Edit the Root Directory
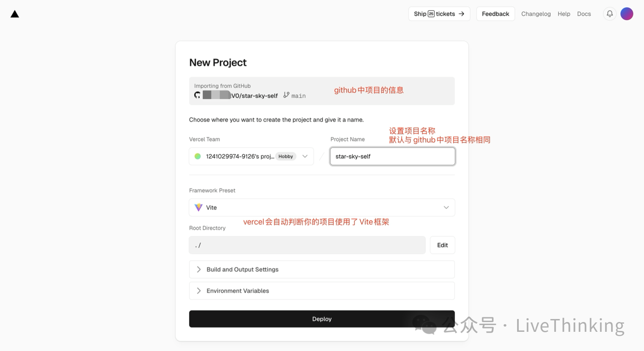The image size is (644, 351). (x=442, y=245)
